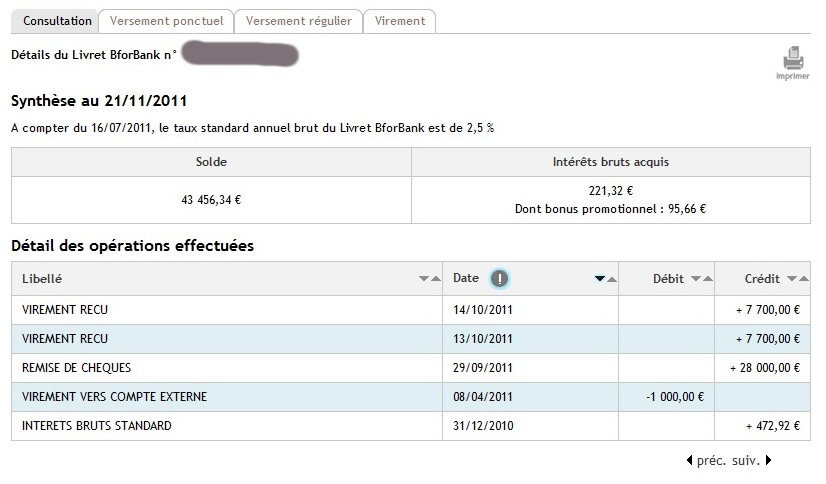This screenshot has width=826, height=484.
Task: Click the Débit column header label
Action: (x=668, y=279)
